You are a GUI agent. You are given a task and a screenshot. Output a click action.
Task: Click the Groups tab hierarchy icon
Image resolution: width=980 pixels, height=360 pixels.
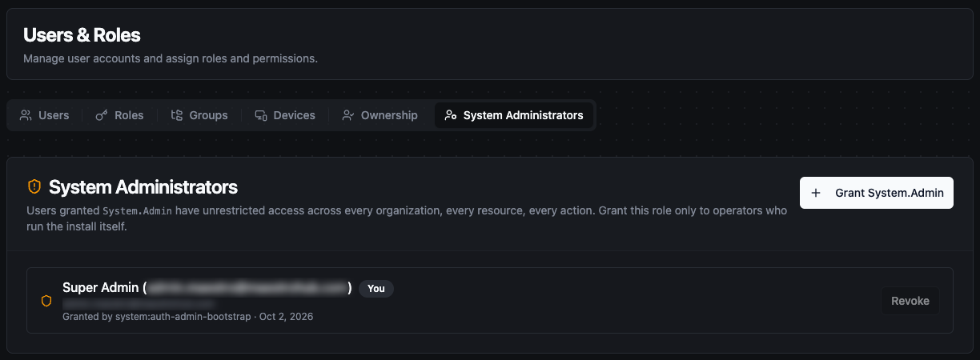[177, 115]
